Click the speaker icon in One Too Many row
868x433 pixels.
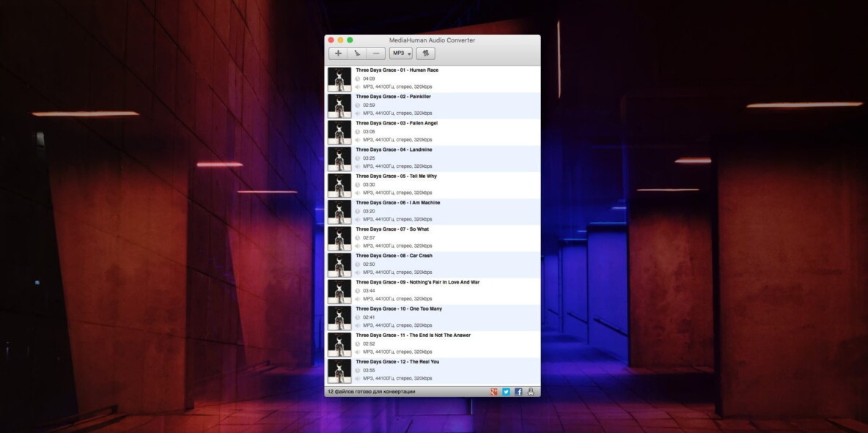[358, 326]
